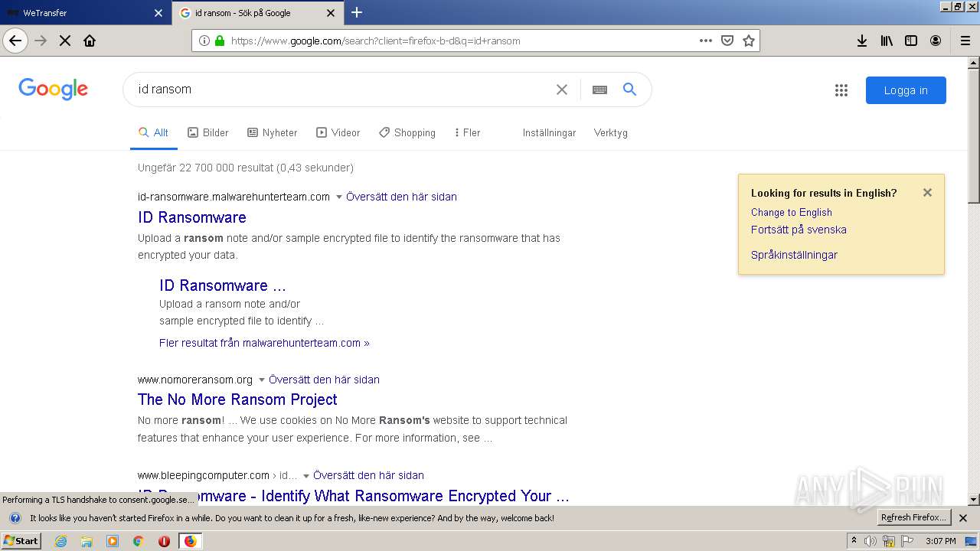Show site information in address bar
The height and width of the screenshot is (551, 980).
click(204, 41)
